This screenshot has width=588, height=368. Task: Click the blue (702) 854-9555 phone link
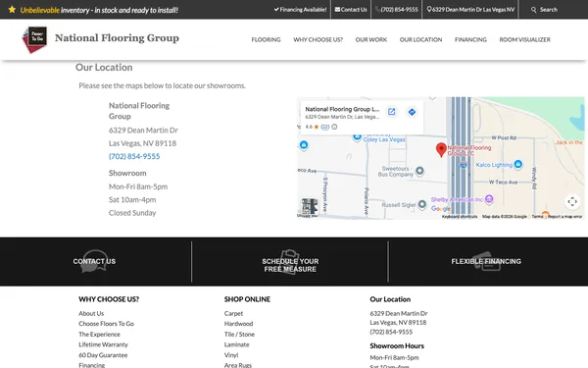(x=134, y=156)
